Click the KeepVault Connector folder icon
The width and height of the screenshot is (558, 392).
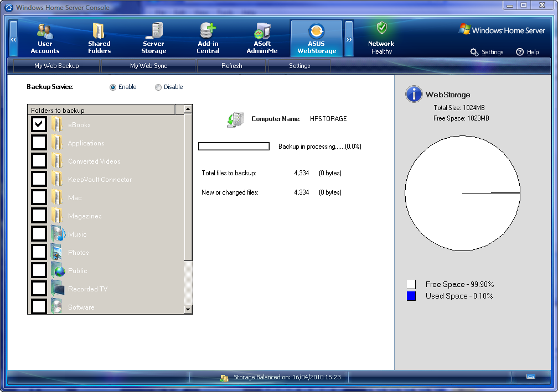[x=57, y=179]
